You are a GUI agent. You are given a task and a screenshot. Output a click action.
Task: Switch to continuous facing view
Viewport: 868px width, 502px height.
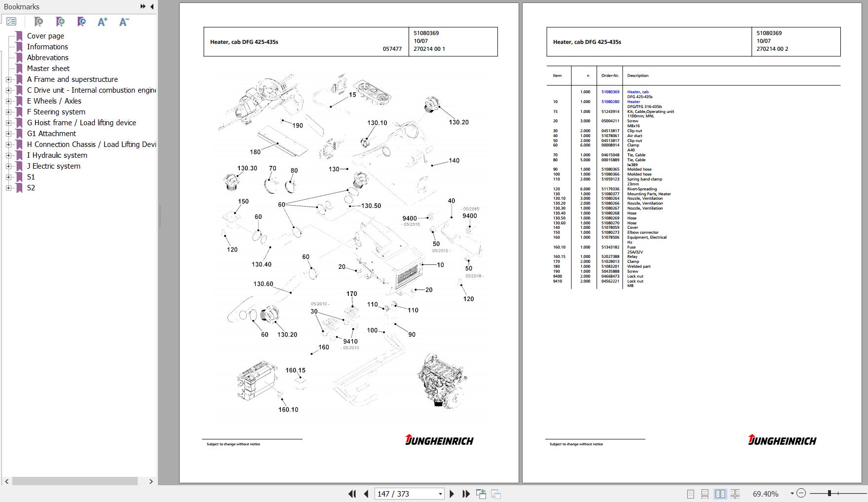click(x=735, y=494)
